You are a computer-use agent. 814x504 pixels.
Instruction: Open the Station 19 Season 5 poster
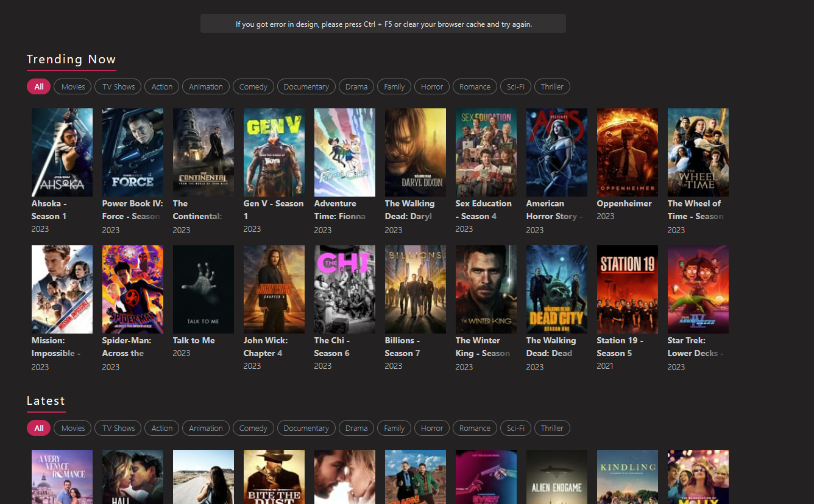(x=628, y=289)
